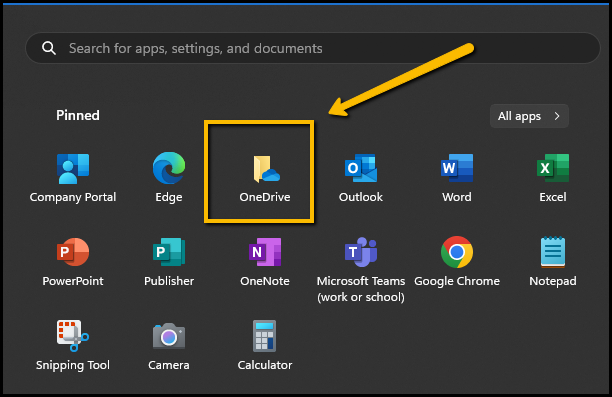Viewport: 612px width, 397px height.
Task: Launch Microsoft Teams (work or school)
Action: (361, 270)
